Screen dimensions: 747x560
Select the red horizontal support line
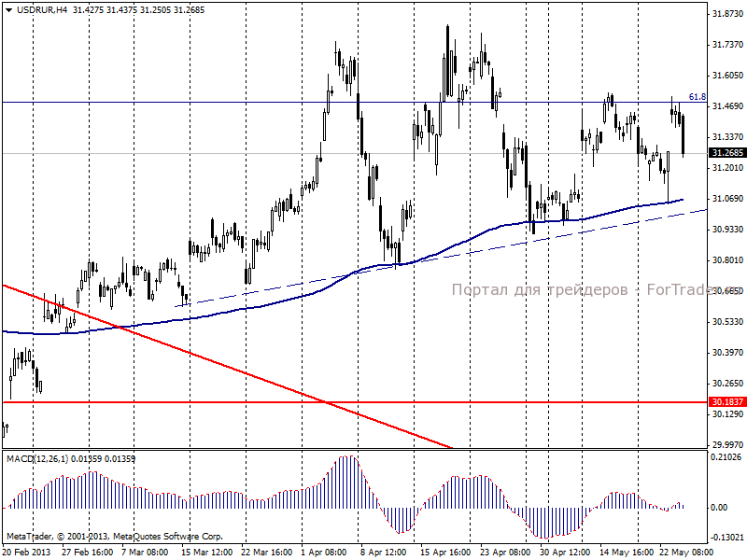click(x=355, y=402)
